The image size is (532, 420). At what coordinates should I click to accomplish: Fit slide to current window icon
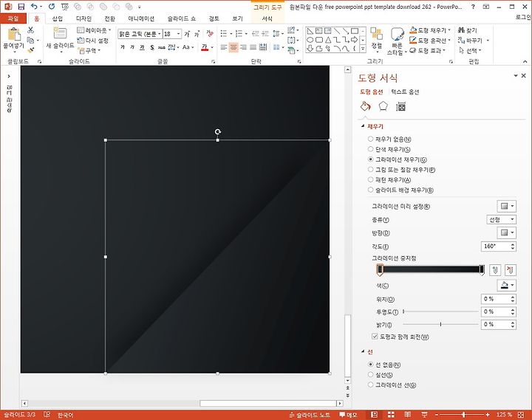click(x=521, y=415)
